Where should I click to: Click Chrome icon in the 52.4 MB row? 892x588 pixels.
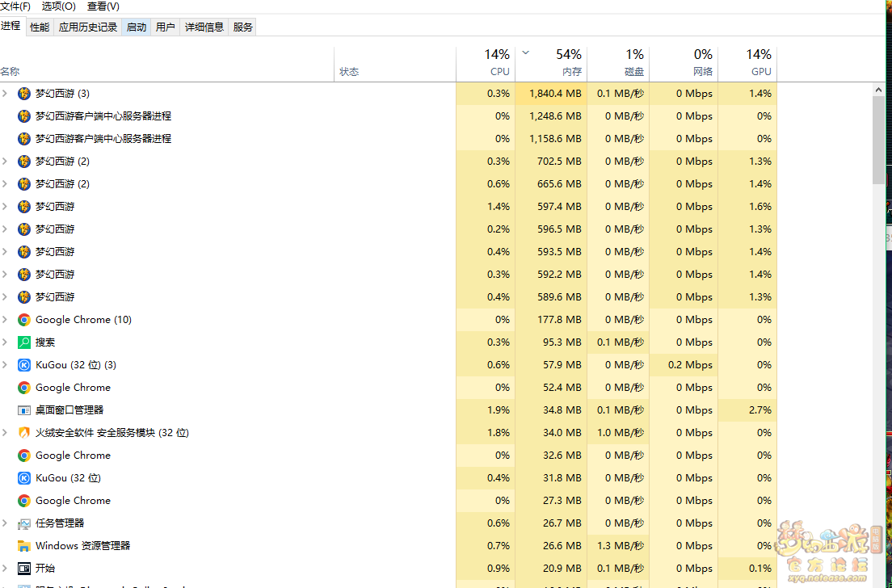pyautogui.click(x=24, y=388)
